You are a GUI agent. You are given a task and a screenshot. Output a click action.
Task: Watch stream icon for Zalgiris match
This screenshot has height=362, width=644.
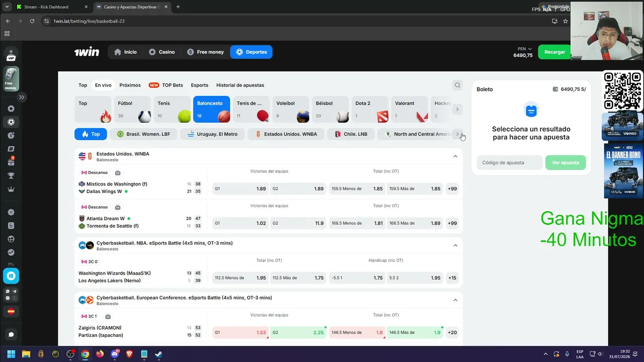pyautogui.click(x=108, y=316)
